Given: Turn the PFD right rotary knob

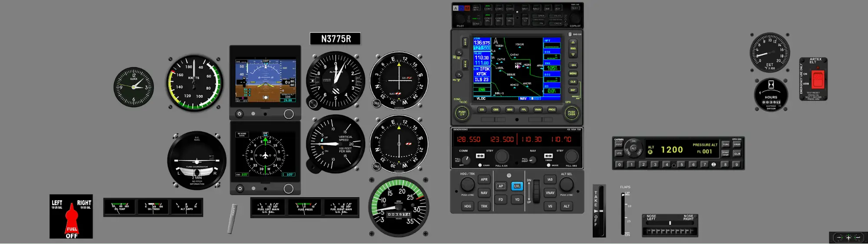Looking at the screenshot, I should (x=289, y=114).
